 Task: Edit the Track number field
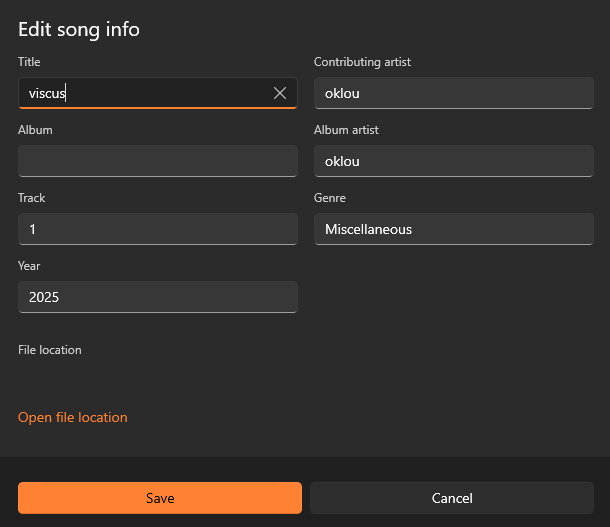point(157,229)
